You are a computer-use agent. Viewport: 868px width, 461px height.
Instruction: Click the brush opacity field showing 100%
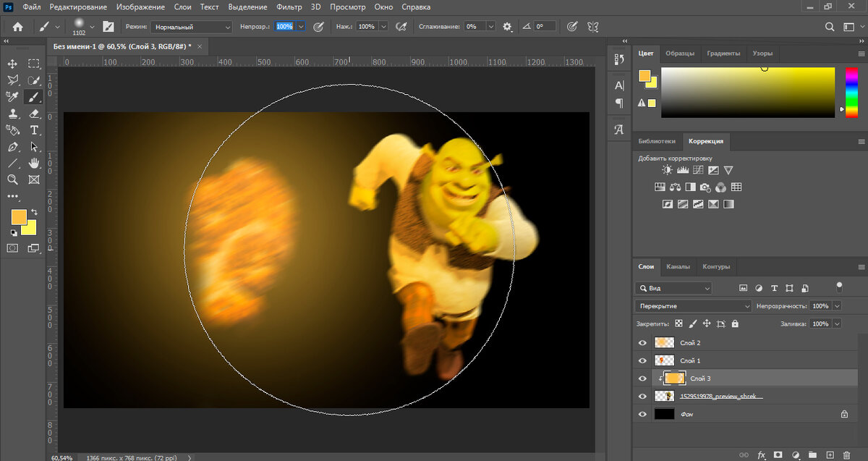pyautogui.click(x=284, y=26)
